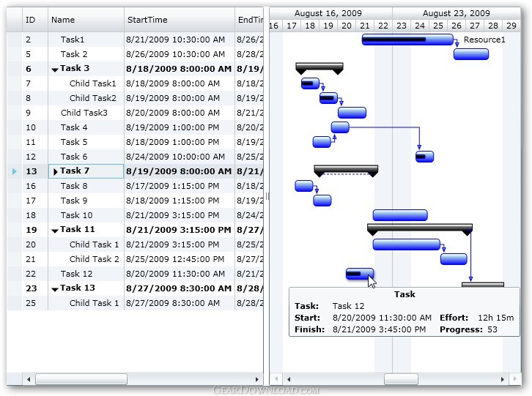532x396 pixels.
Task: Select the Child Task3 row
Action: (84, 113)
